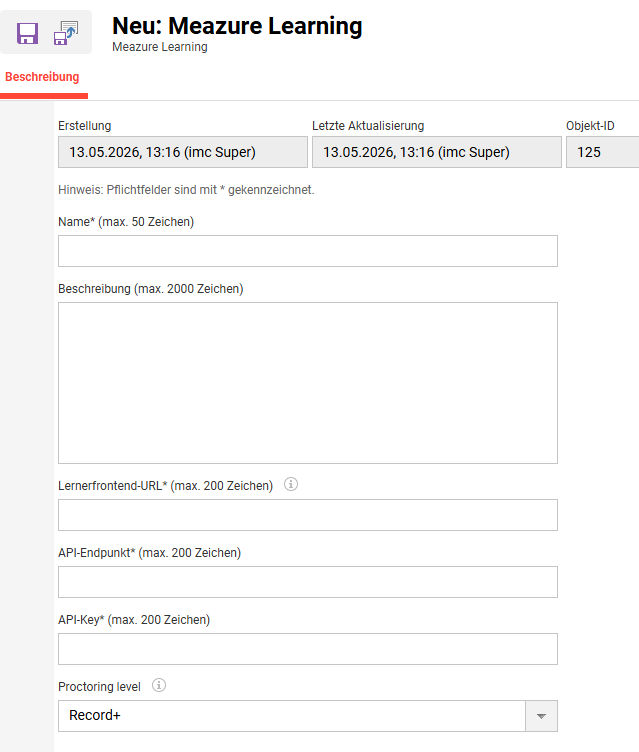Click the 'API-Key*' label
The width and height of the screenshot is (639, 752).
click(x=134, y=620)
